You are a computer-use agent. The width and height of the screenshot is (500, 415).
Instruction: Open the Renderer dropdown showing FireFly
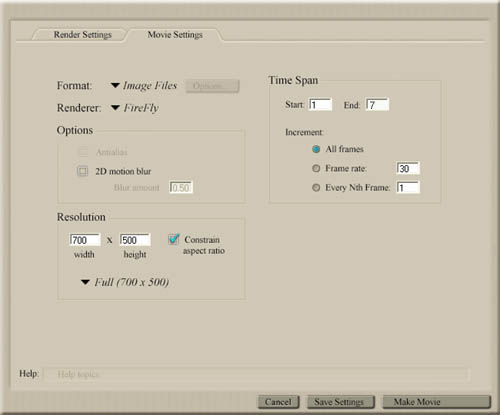click(x=135, y=108)
